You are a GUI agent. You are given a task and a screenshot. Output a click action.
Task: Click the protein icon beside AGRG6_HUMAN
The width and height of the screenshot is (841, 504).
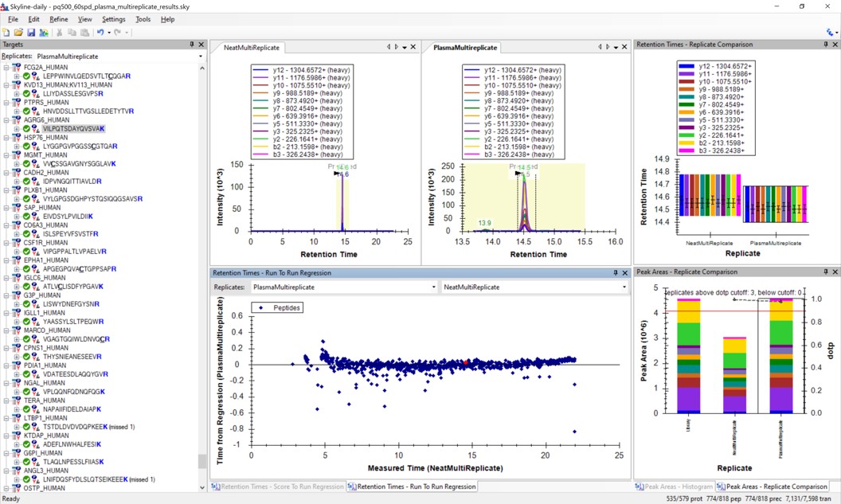click(x=17, y=120)
